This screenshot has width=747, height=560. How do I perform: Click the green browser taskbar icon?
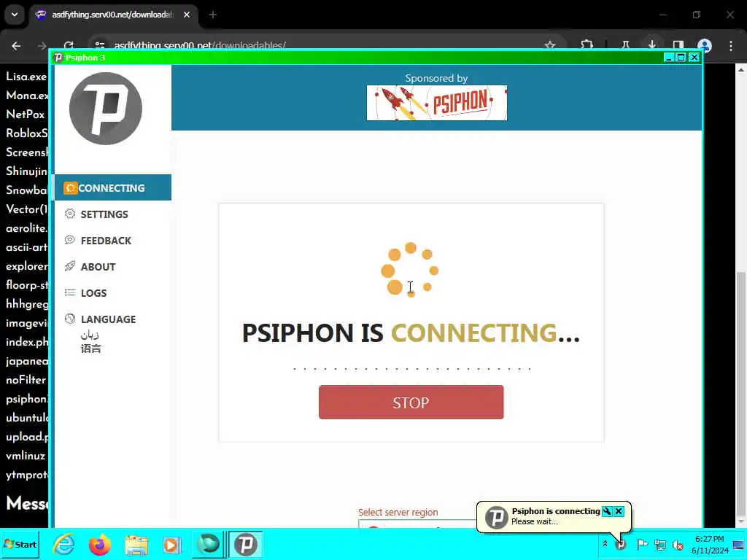208,544
